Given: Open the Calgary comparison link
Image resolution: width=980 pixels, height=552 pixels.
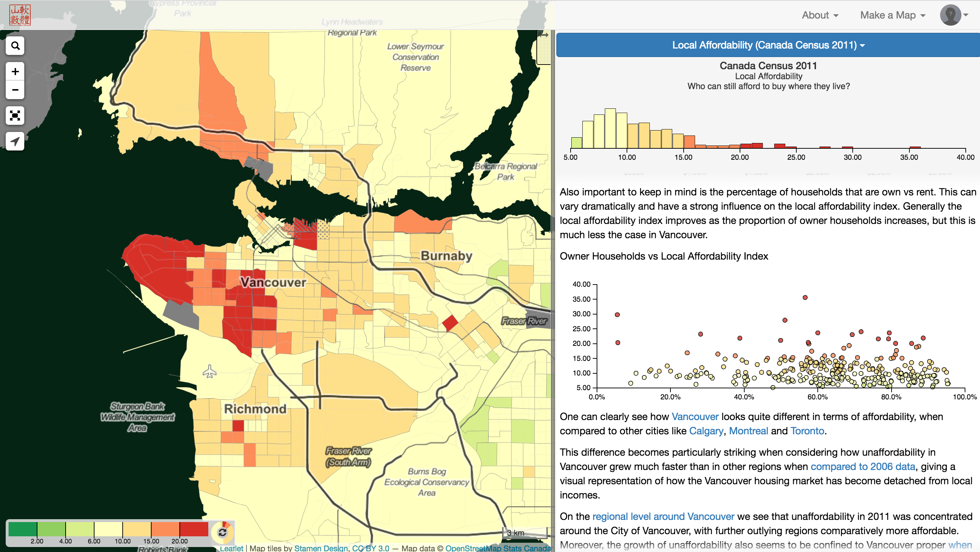Looking at the screenshot, I should coord(706,431).
